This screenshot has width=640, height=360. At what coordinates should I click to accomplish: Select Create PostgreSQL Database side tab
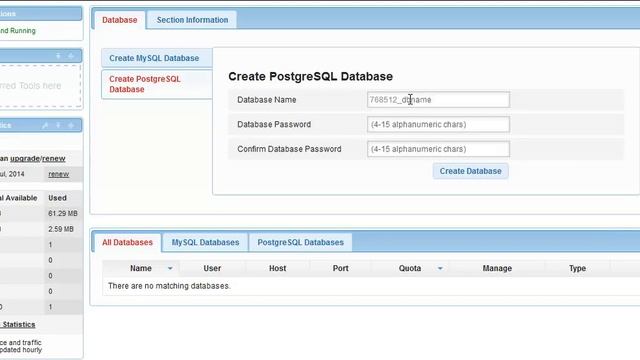tap(157, 84)
